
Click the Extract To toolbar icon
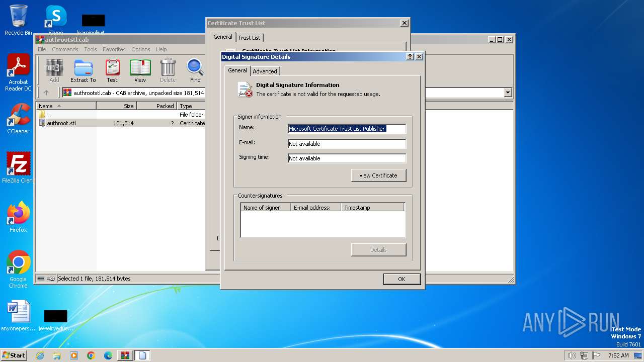click(83, 70)
